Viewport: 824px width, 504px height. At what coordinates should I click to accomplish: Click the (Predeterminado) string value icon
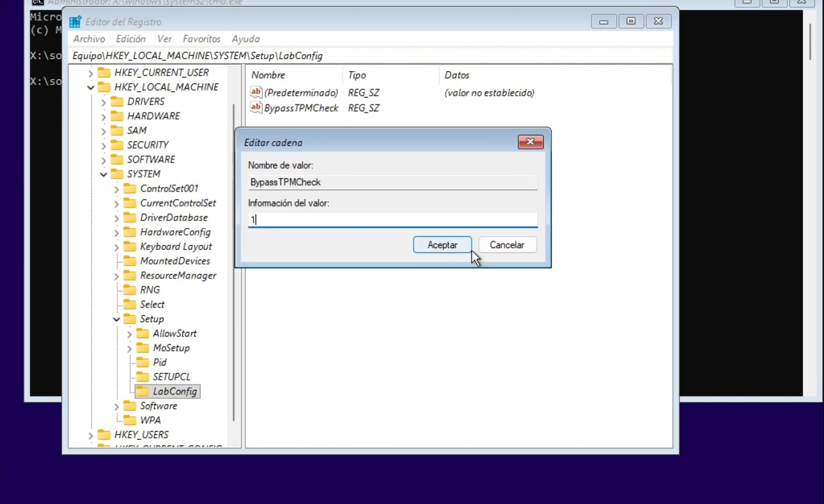point(256,92)
